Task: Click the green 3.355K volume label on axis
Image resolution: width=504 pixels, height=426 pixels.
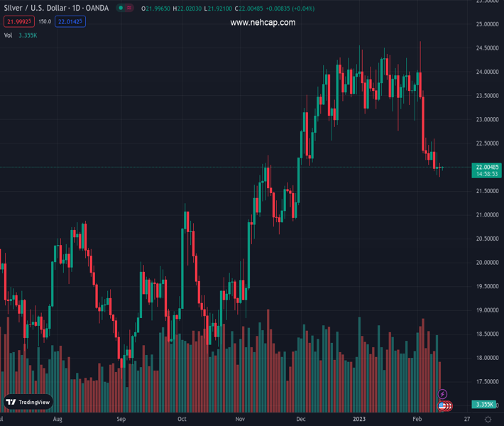Action: click(484, 405)
